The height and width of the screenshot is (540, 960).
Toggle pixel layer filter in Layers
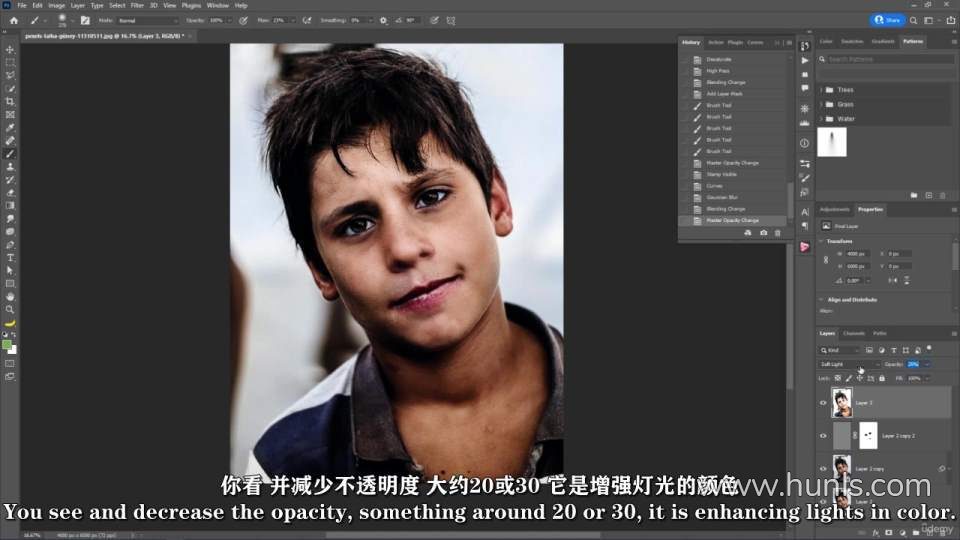tap(869, 350)
